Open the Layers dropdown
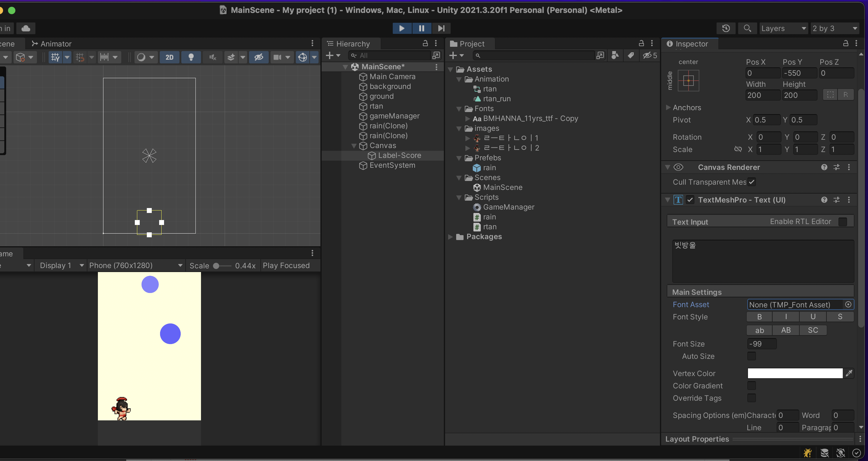Image resolution: width=868 pixels, height=461 pixels. 783,28
